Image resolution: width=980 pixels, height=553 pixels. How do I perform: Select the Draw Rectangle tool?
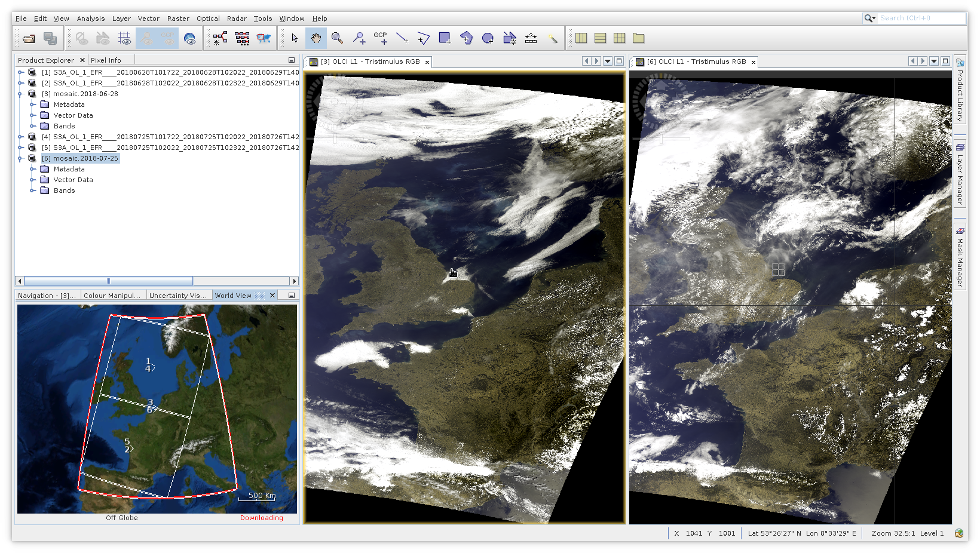(445, 38)
